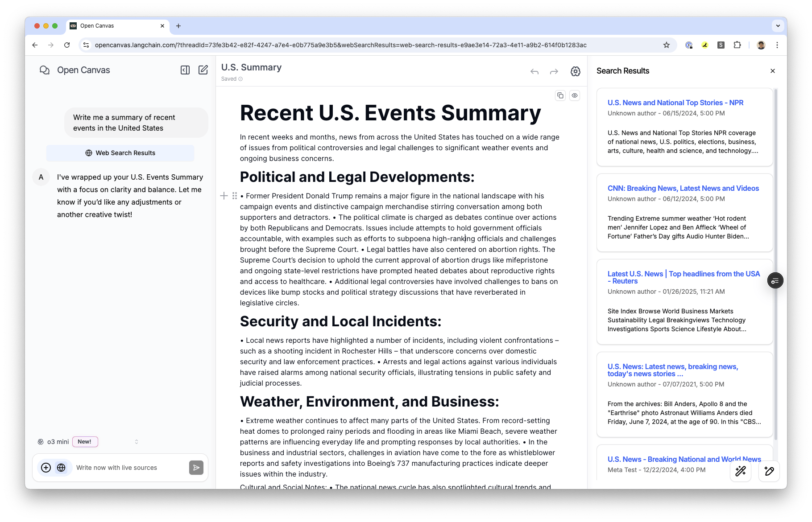Viewport: 812px width, 522px height.
Task: Open the browser extensions puzzle icon
Action: [x=737, y=45]
